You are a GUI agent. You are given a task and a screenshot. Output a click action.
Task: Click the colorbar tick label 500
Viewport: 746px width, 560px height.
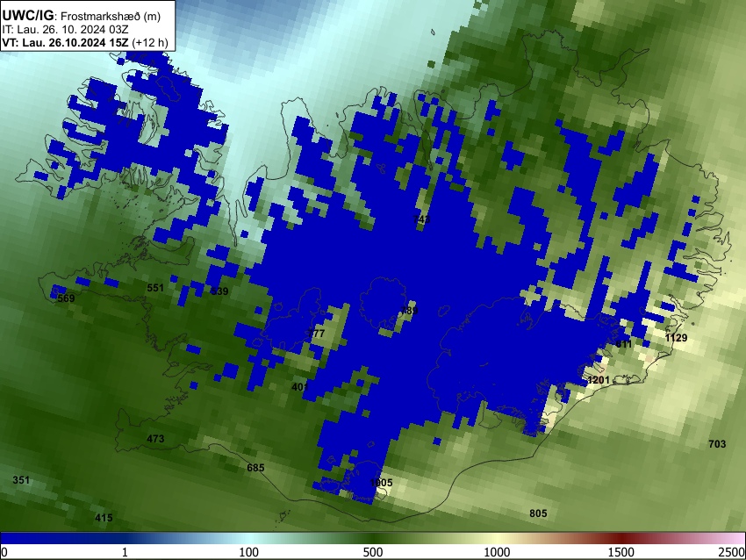tap(373, 552)
